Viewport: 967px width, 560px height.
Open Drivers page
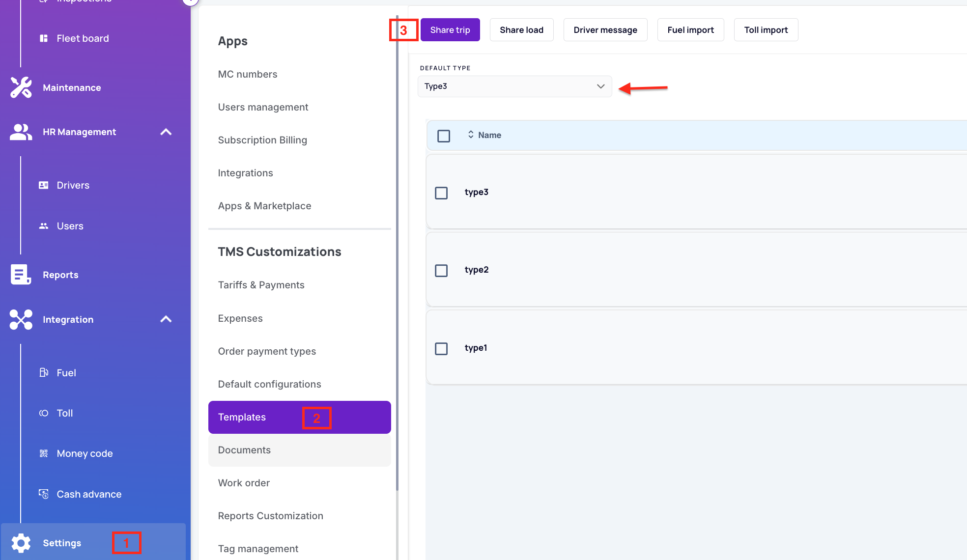(73, 185)
